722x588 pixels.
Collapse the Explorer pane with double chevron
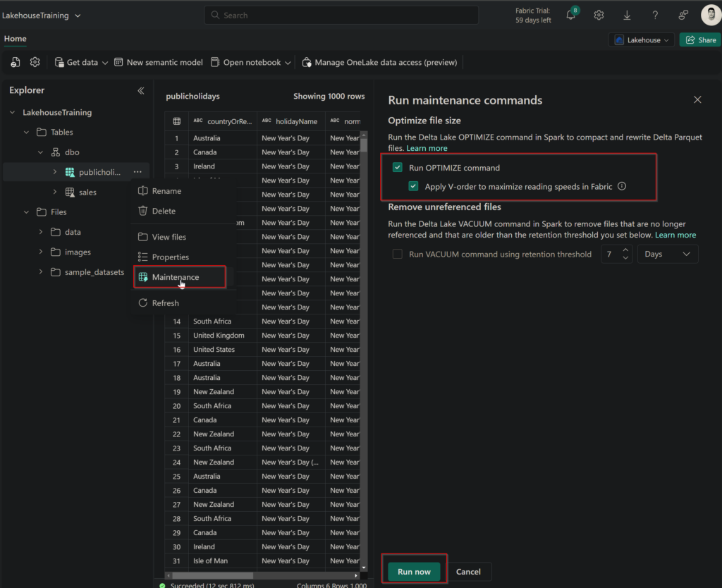point(141,91)
